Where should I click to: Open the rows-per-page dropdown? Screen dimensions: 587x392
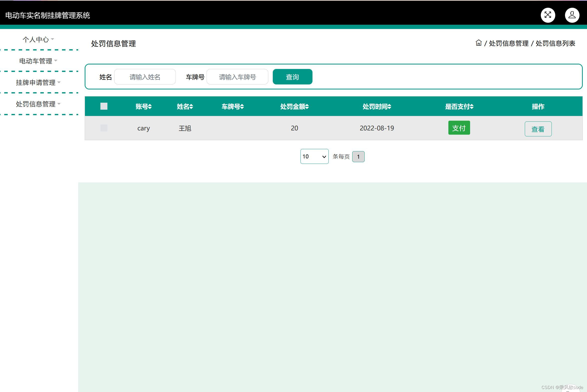314,156
